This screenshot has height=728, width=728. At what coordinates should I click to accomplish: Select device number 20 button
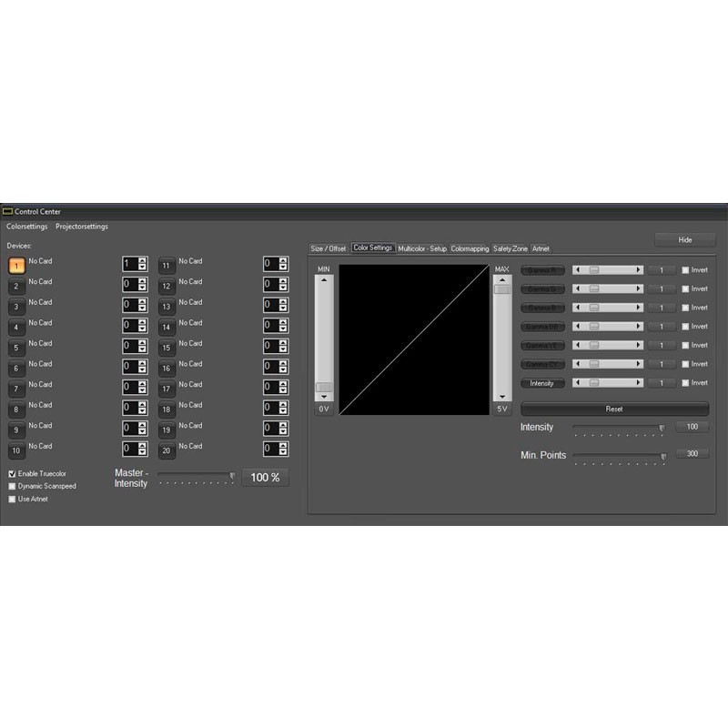pos(167,450)
